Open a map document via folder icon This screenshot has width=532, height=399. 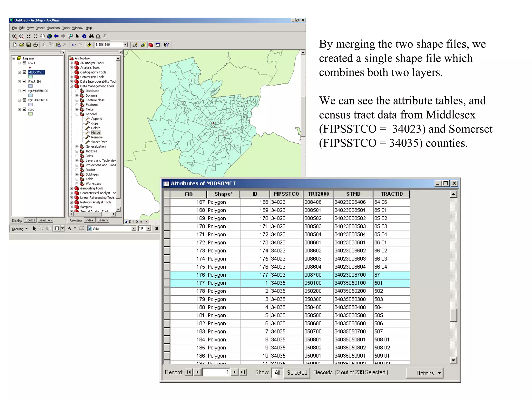click(x=22, y=45)
